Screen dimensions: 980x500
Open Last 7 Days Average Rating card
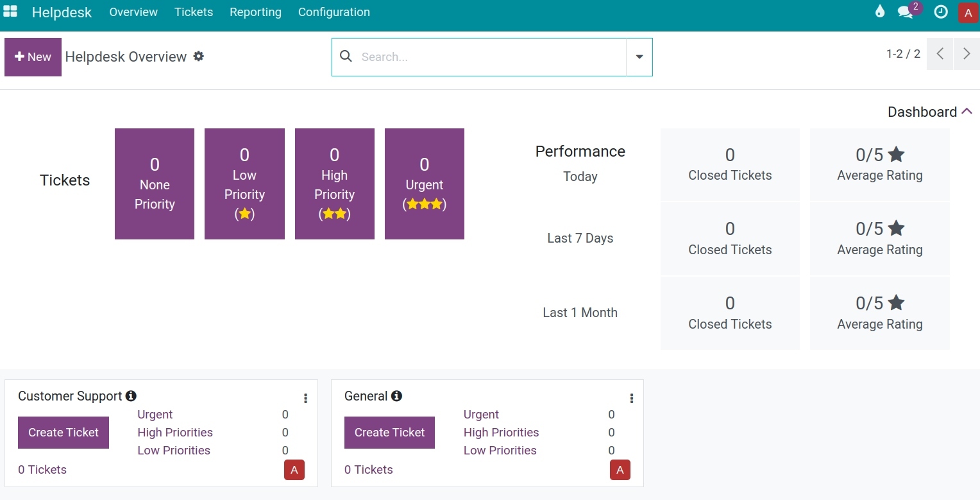(x=880, y=239)
